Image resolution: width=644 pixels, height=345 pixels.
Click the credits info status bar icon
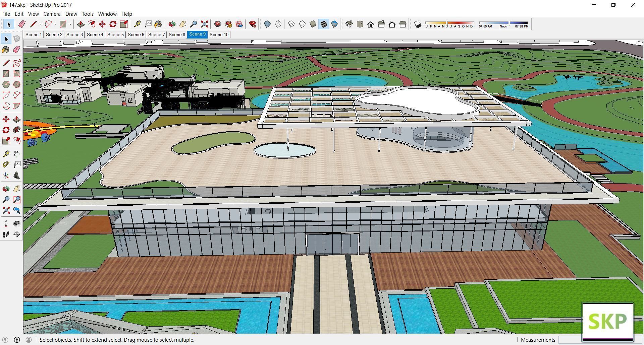tap(17, 340)
